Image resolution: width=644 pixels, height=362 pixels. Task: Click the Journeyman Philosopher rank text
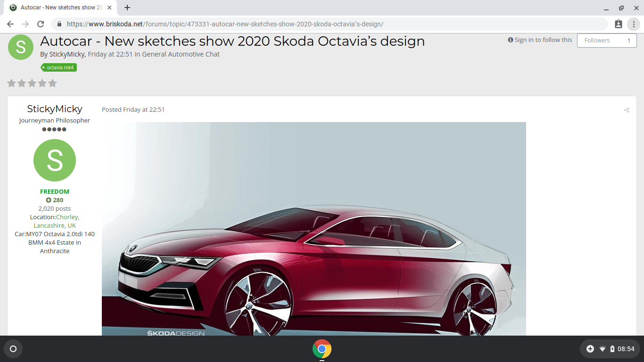pyautogui.click(x=55, y=121)
